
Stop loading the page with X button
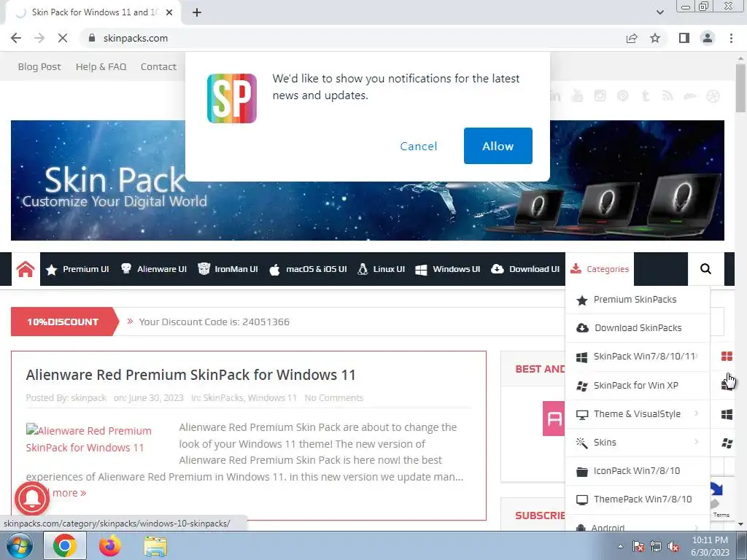[x=63, y=38]
